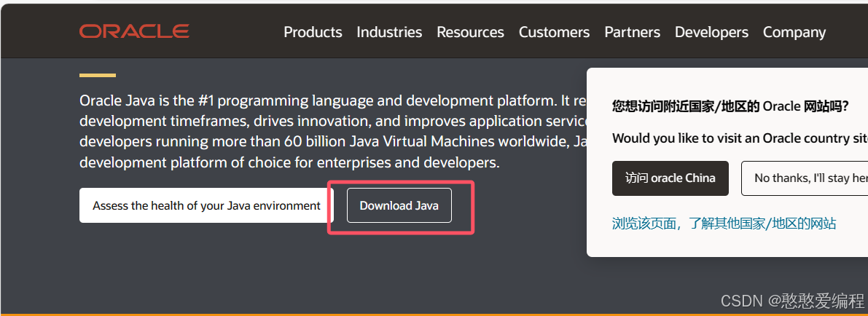This screenshot has height=316, width=868.
Task: Open the Developers menu
Action: 711,32
